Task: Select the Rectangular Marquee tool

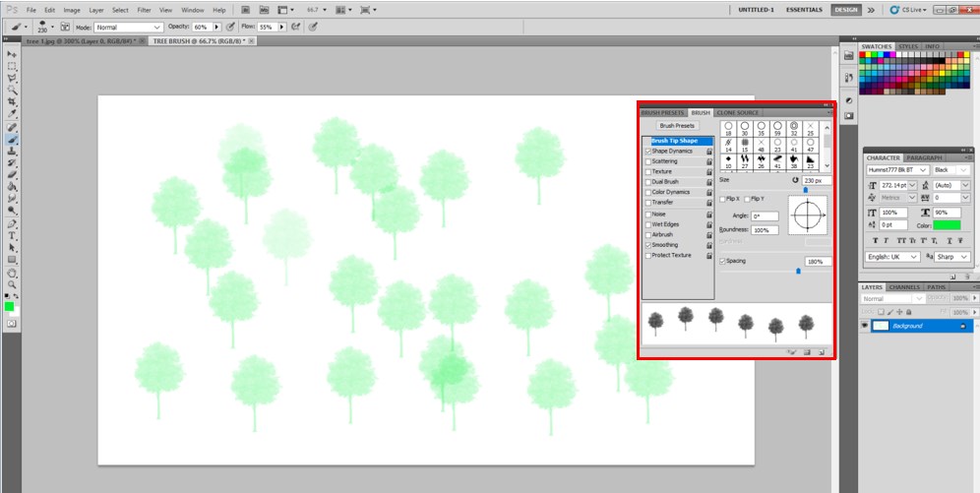Action: click(12, 66)
